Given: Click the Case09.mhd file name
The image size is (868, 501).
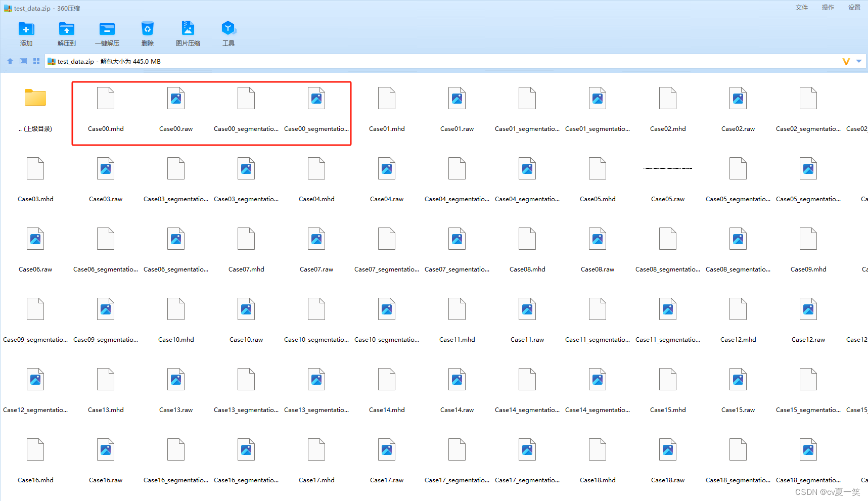Looking at the screenshot, I should point(808,269).
